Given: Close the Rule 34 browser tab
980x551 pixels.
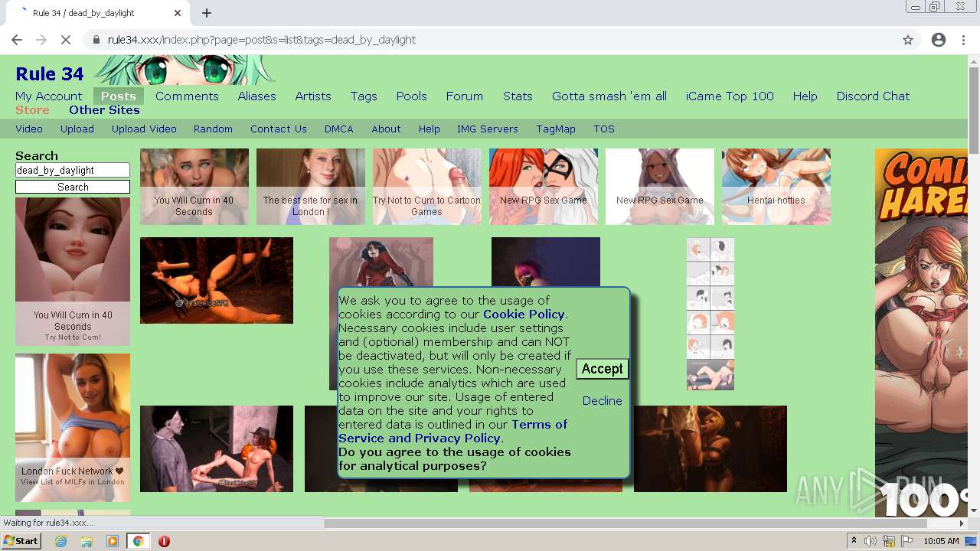Looking at the screenshot, I should click(178, 13).
